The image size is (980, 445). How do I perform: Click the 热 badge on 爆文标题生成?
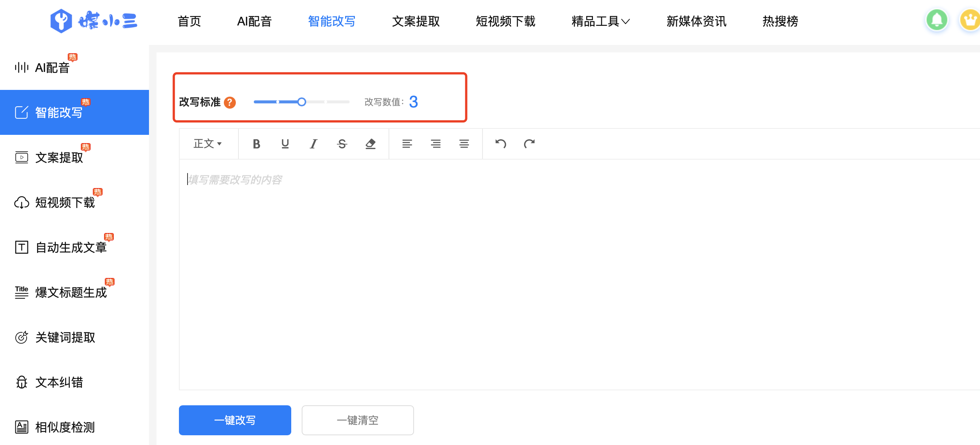point(110,282)
